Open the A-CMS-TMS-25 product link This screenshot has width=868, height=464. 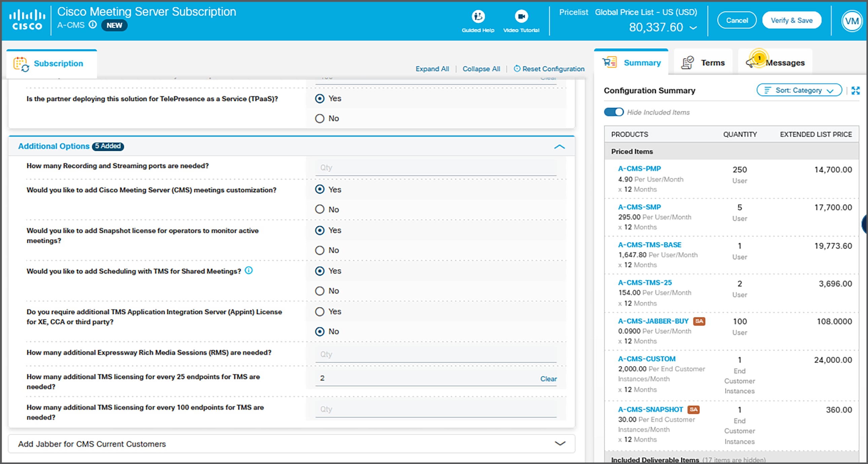coord(645,282)
